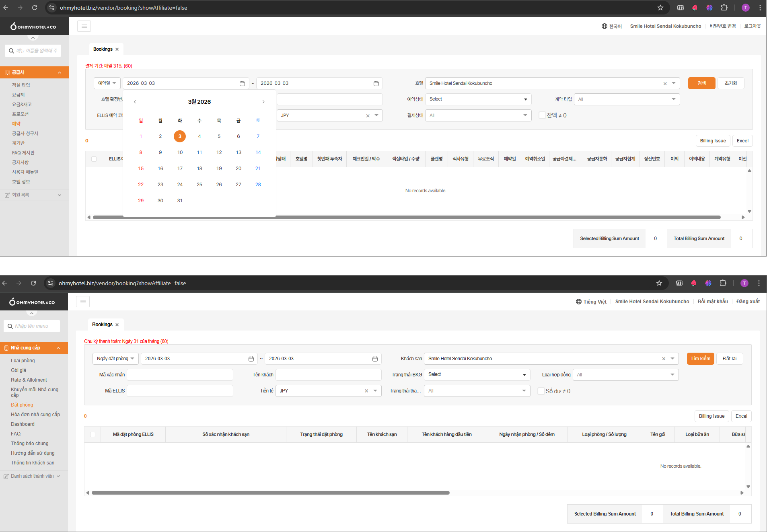Click globe language icon beside Tiếng Việt
This screenshot has width=767, height=532.
coord(578,302)
